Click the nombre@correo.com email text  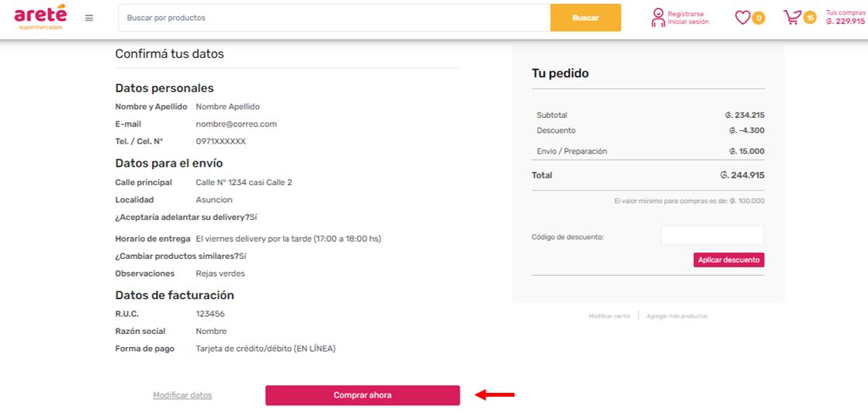[236, 124]
